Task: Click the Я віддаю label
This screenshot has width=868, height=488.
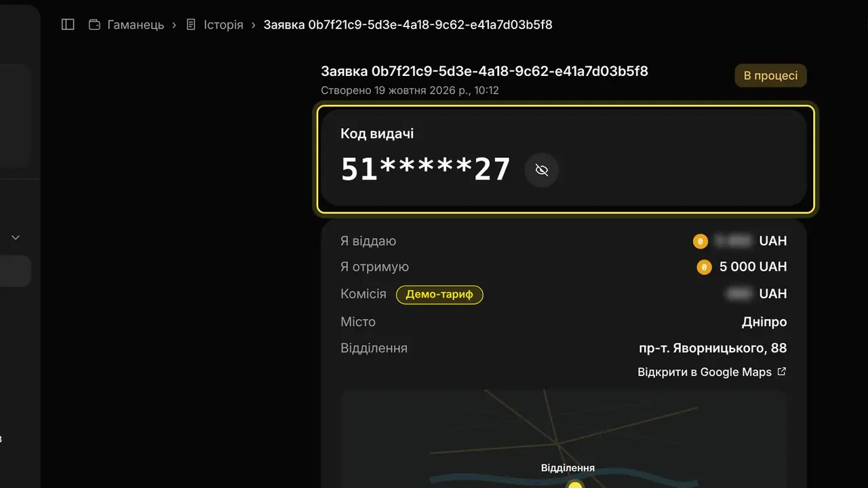Action: [x=368, y=241]
